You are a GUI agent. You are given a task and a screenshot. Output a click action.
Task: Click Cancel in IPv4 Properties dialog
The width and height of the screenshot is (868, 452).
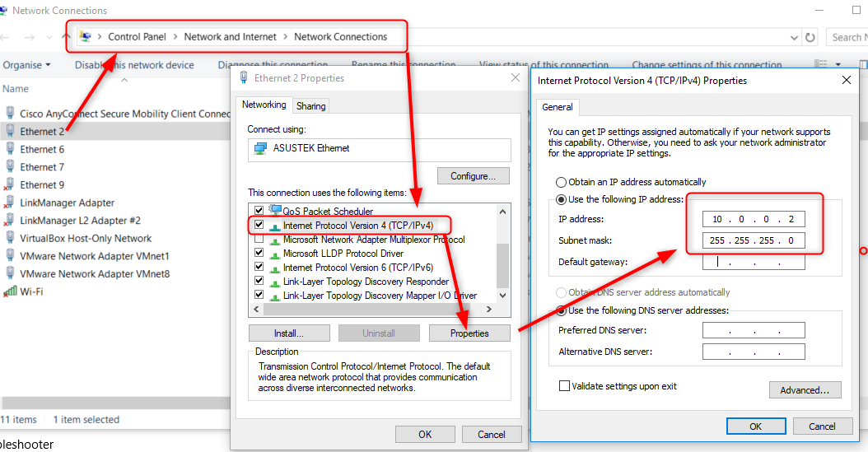pyautogui.click(x=822, y=426)
